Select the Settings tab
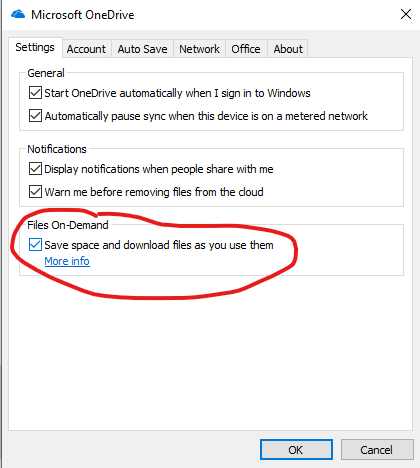Image resolution: width=420 pixels, height=468 pixels. click(35, 47)
